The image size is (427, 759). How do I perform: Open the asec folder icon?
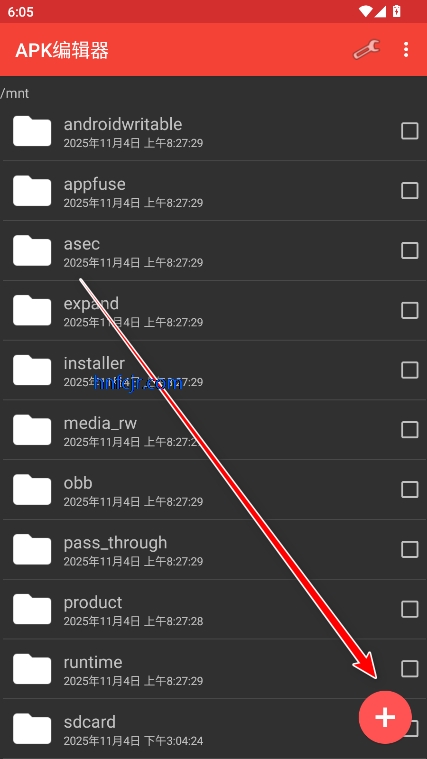tap(32, 251)
